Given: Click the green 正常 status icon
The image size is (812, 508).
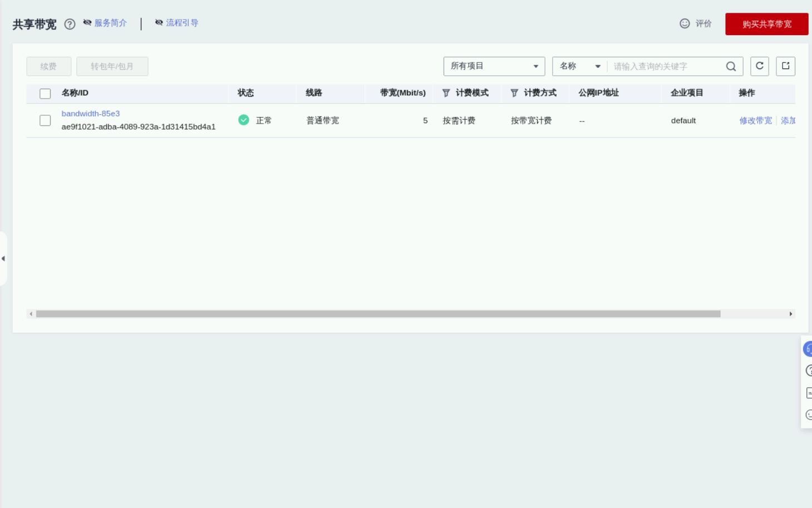Looking at the screenshot, I should [x=244, y=120].
